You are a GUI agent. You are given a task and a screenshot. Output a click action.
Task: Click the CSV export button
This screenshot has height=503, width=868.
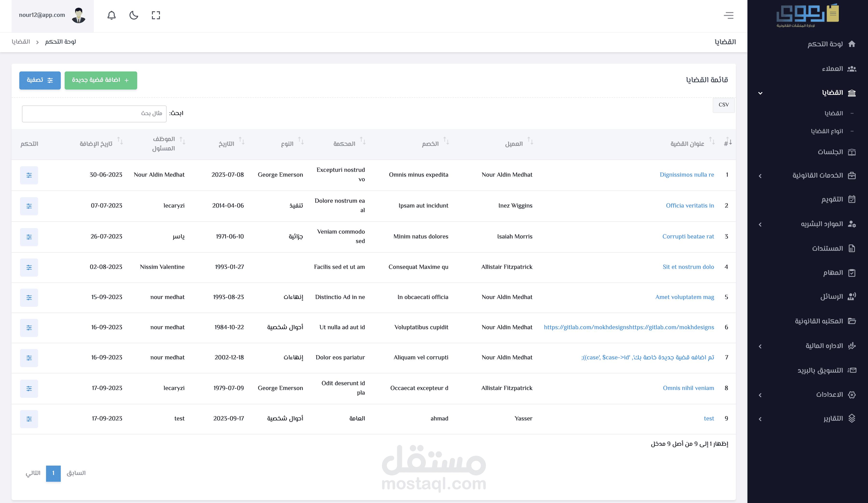click(x=723, y=105)
